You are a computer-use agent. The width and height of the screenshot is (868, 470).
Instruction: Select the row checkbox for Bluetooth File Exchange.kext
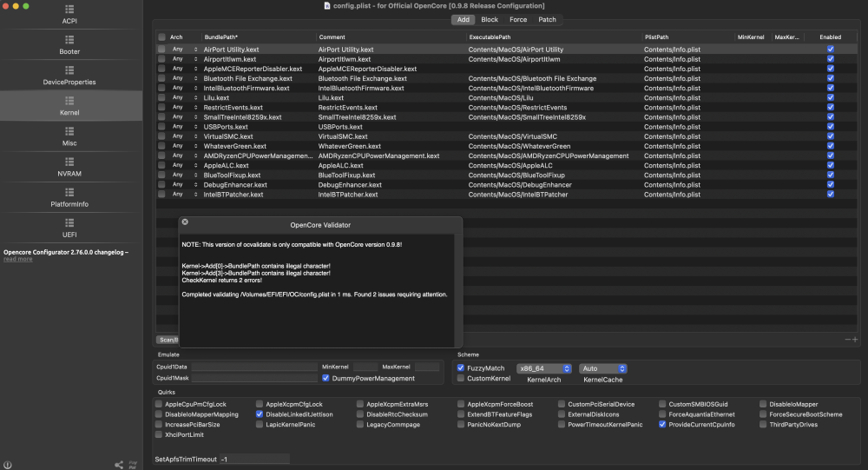(x=161, y=78)
